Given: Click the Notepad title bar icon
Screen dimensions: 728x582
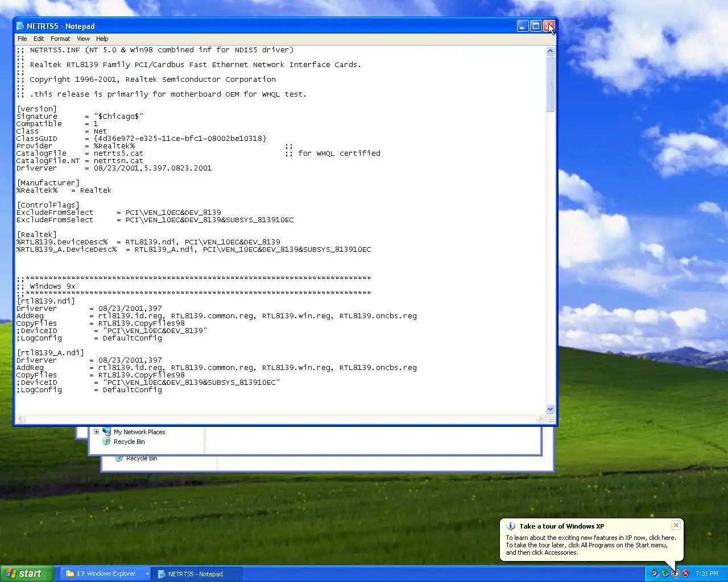Looking at the screenshot, I should coord(20,26).
